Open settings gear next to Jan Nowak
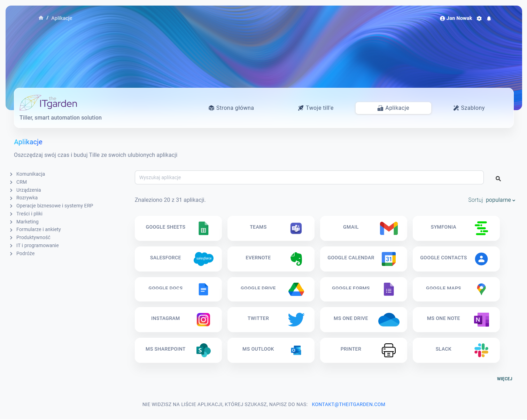 point(479,18)
